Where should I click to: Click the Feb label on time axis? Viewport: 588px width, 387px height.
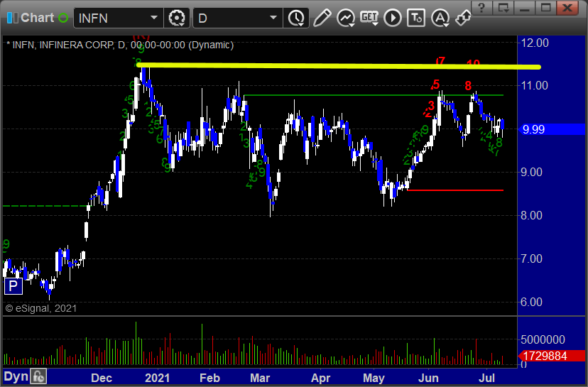[x=209, y=378]
